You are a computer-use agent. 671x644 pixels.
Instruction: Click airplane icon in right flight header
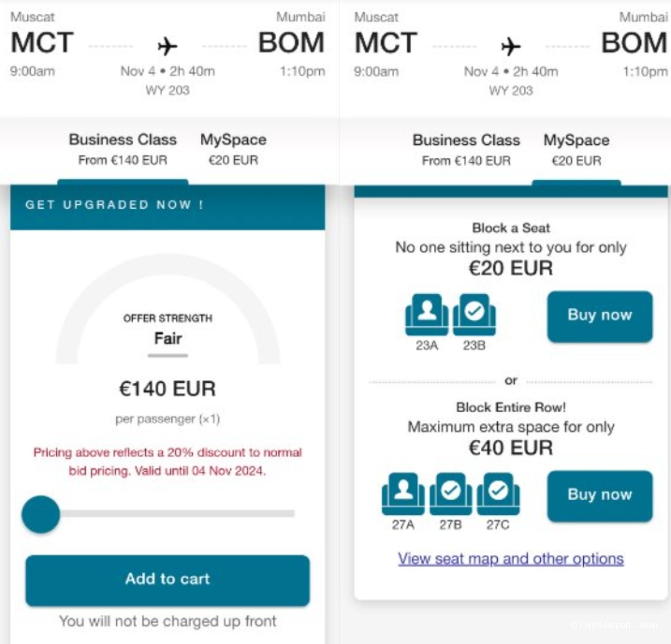(511, 46)
